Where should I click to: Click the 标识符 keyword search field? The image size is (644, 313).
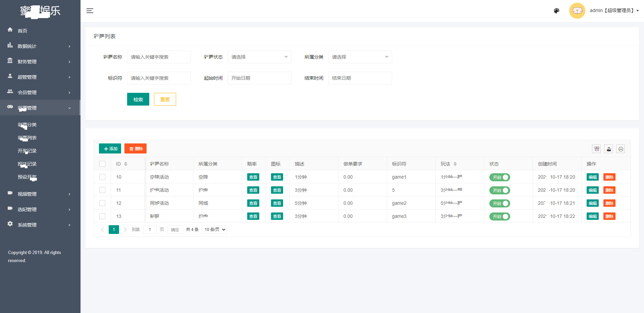pos(159,78)
